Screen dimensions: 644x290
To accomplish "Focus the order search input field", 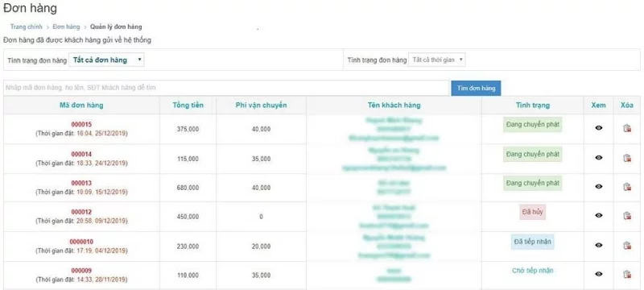I will point(226,88).
